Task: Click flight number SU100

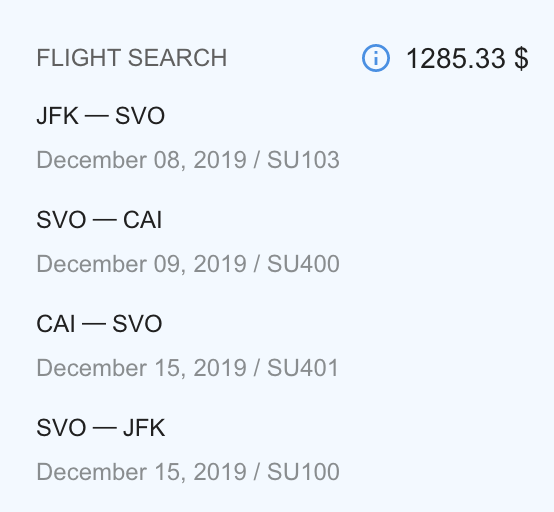Action: click(x=303, y=471)
